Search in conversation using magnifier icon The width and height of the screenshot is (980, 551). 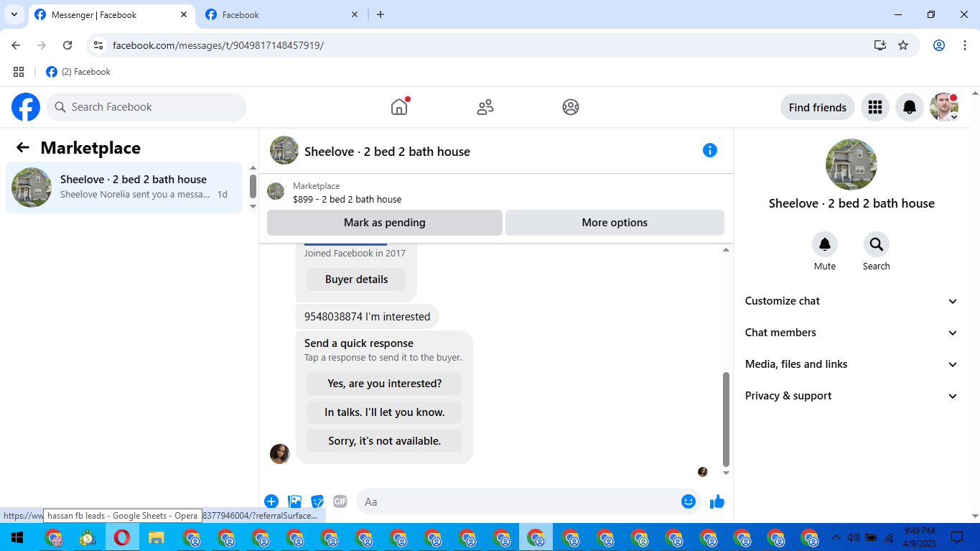pyautogui.click(x=877, y=244)
